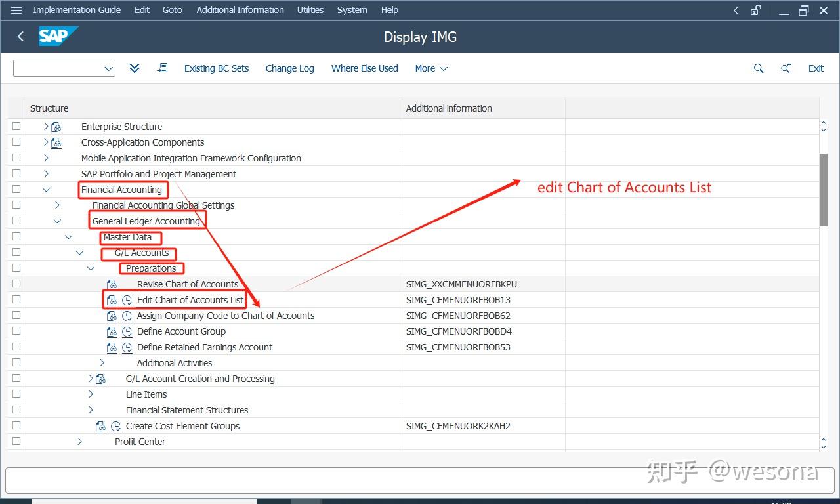Click the activity icon next to Create Cost Element Groups
The image size is (840, 504).
pyautogui.click(x=102, y=426)
